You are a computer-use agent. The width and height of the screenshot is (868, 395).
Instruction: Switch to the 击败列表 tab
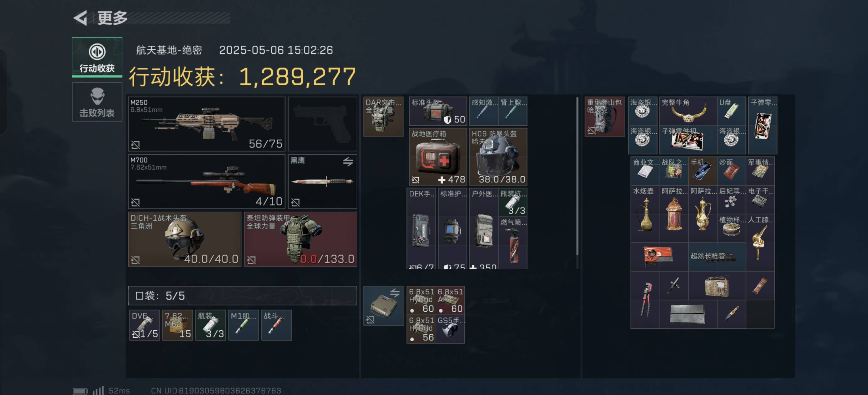97,102
